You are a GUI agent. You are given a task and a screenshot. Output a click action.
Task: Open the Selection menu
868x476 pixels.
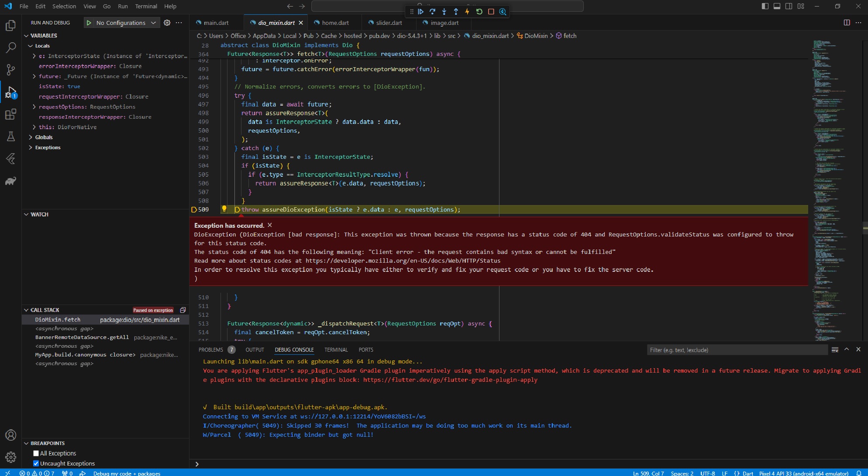[x=64, y=6]
